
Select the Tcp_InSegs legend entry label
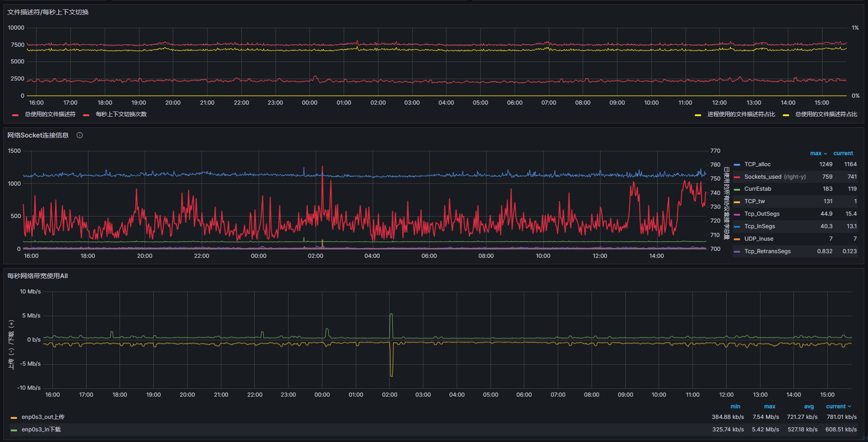point(760,226)
